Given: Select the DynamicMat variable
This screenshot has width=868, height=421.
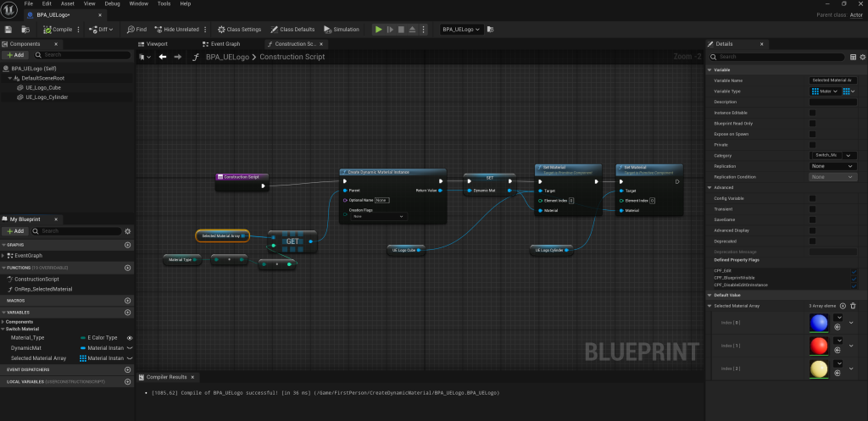Looking at the screenshot, I should (27, 348).
